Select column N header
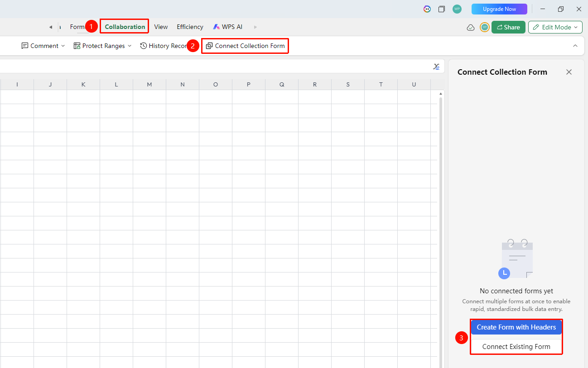Viewport: 588px width, 368px height. tap(183, 85)
